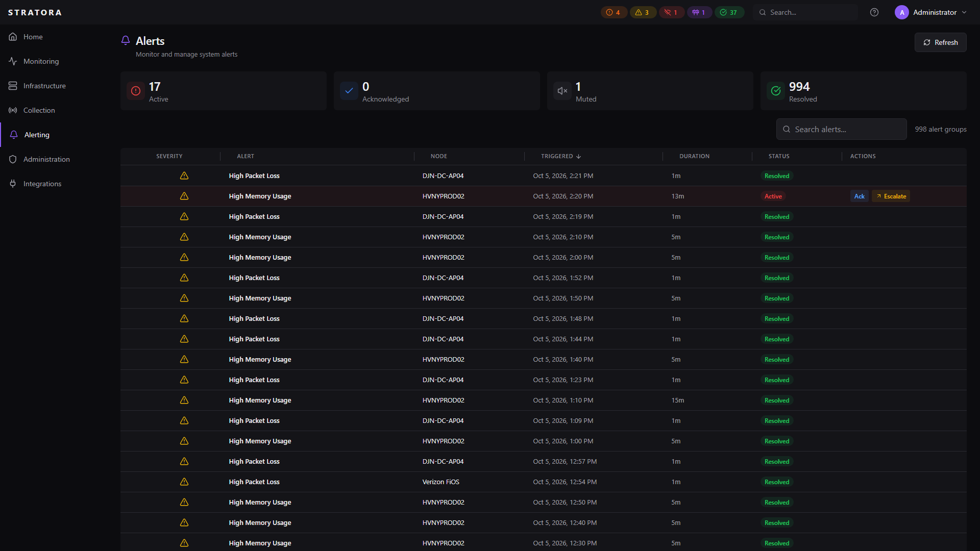Click the green healthy badge showing 37
This screenshot has height=551, width=980.
[x=729, y=12]
